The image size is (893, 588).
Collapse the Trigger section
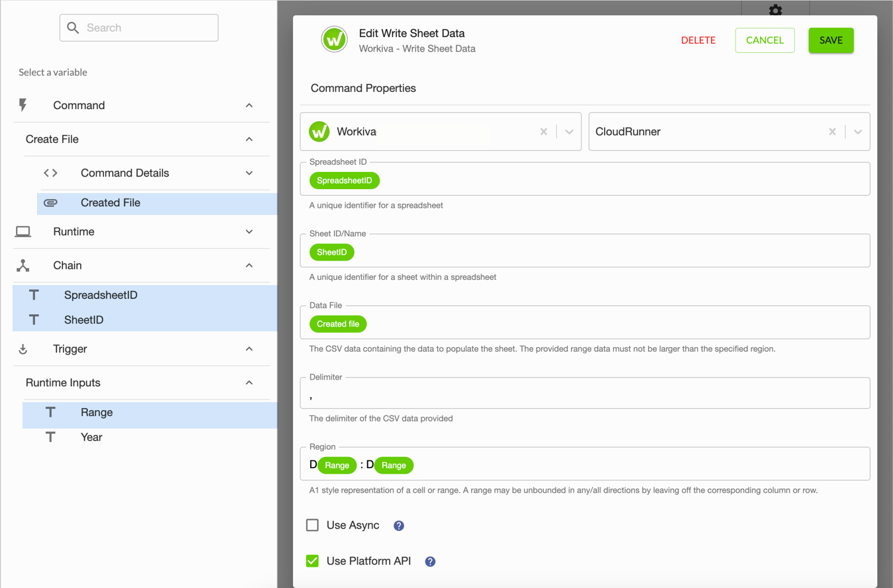pyautogui.click(x=249, y=349)
